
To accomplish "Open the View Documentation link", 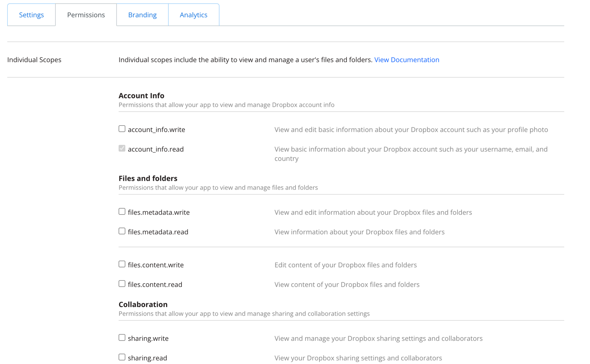I will coord(407,60).
